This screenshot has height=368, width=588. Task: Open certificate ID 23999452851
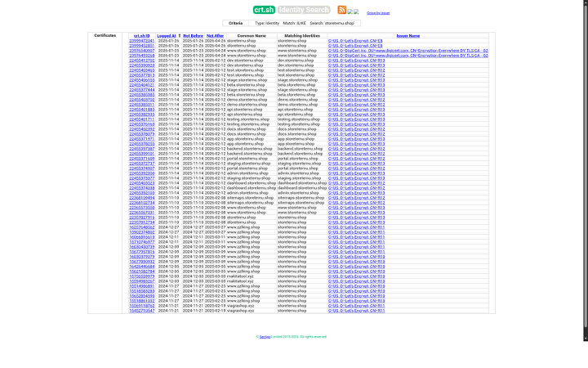pos(142,46)
